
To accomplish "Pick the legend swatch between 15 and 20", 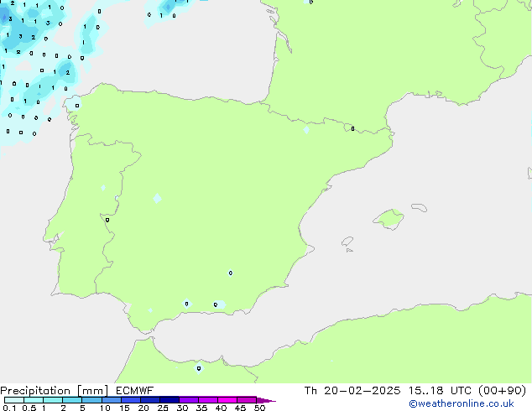I will coord(131,400).
